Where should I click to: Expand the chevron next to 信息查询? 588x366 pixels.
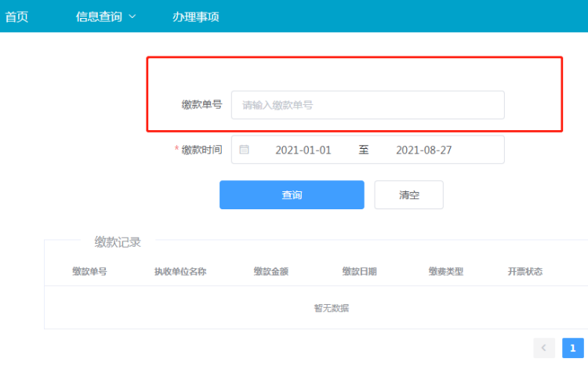click(x=132, y=16)
